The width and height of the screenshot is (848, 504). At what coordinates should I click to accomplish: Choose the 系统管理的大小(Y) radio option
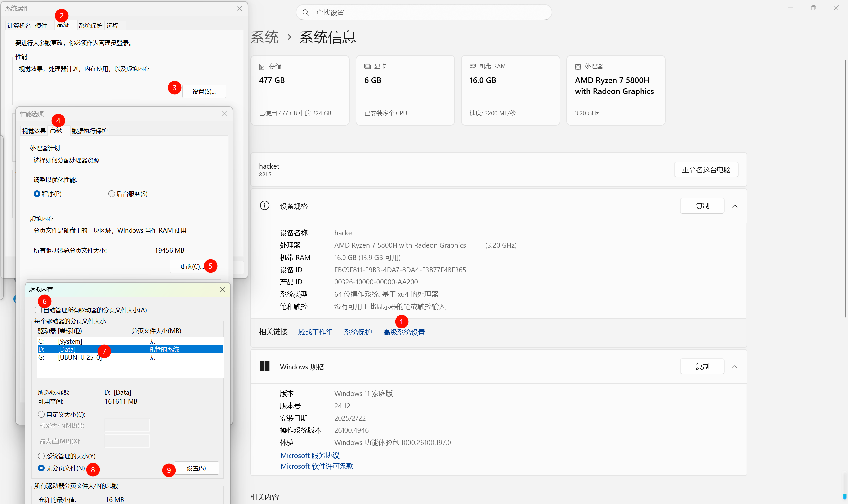[x=41, y=456]
